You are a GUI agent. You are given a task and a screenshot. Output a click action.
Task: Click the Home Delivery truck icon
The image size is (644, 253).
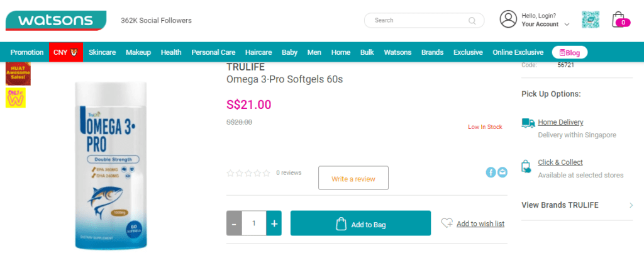click(528, 123)
